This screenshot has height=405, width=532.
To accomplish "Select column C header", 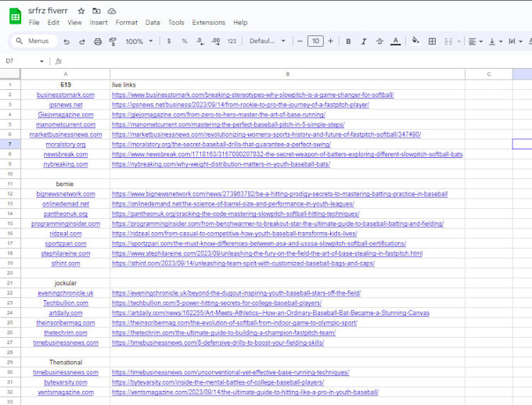I will click(488, 74).
